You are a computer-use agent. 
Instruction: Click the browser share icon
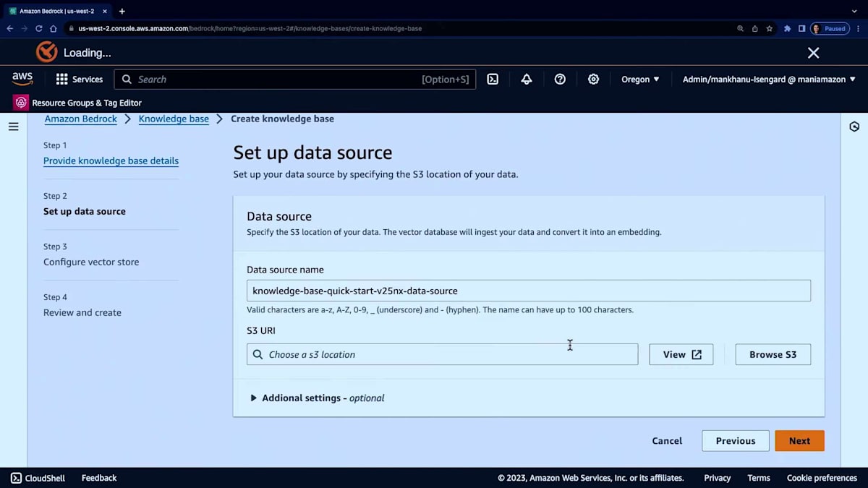click(x=754, y=28)
